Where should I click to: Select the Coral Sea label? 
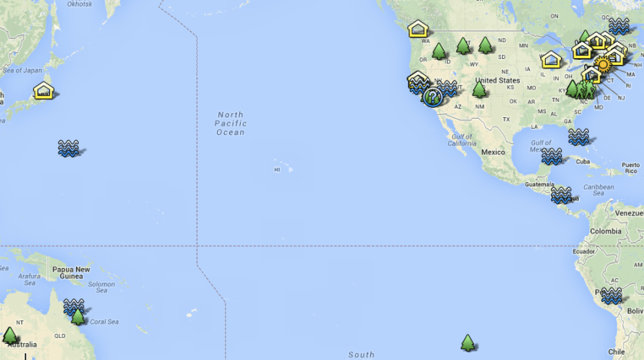[x=104, y=322]
